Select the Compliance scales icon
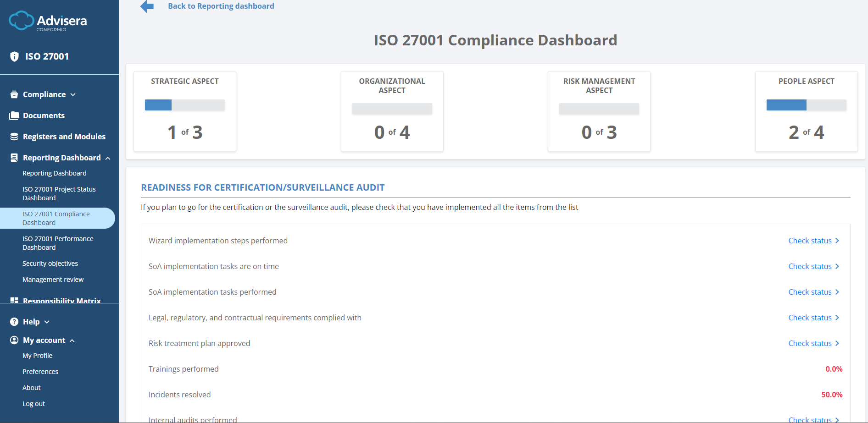The width and height of the screenshot is (868, 423). [x=13, y=94]
